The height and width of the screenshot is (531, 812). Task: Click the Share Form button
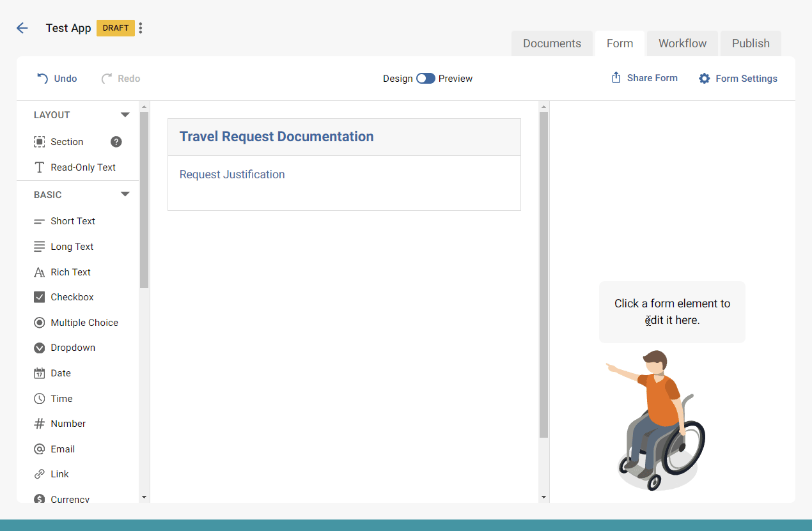point(644,78)
